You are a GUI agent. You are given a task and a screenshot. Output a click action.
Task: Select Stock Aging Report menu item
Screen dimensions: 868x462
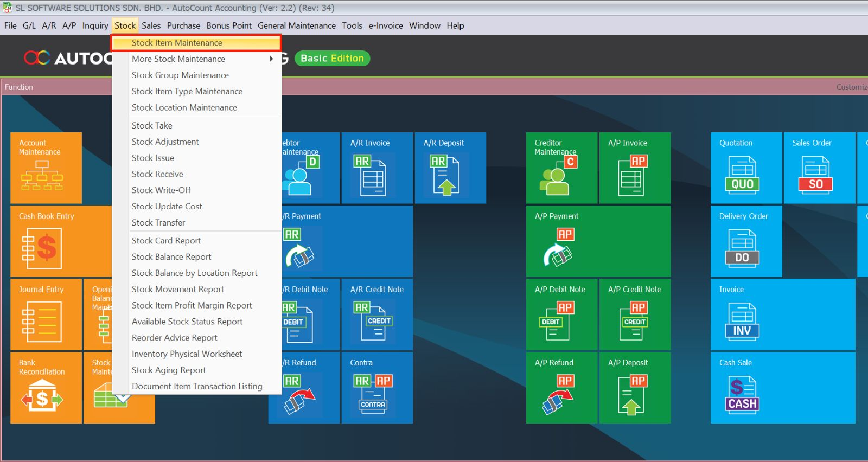click(x=169, y=370)
